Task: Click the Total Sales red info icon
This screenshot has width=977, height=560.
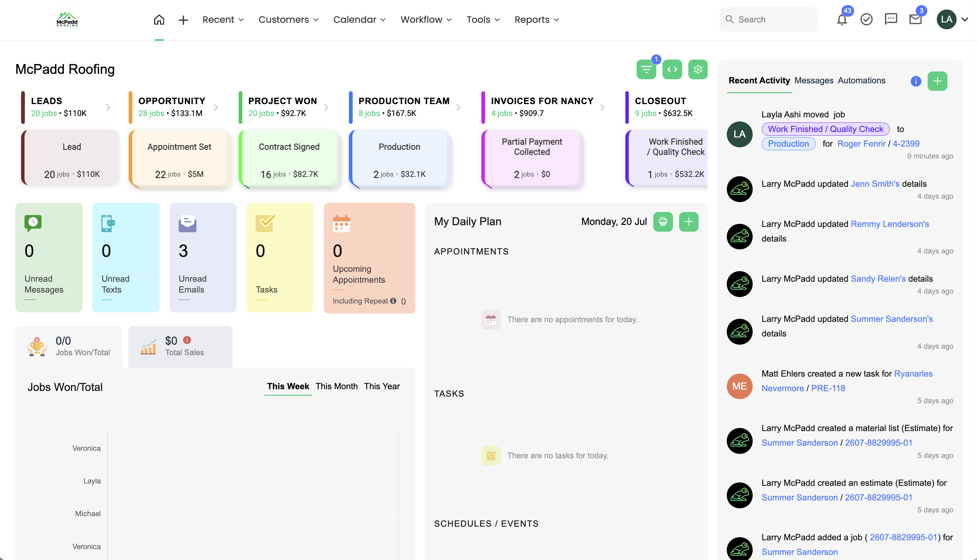Action: [x=187, y=340]
